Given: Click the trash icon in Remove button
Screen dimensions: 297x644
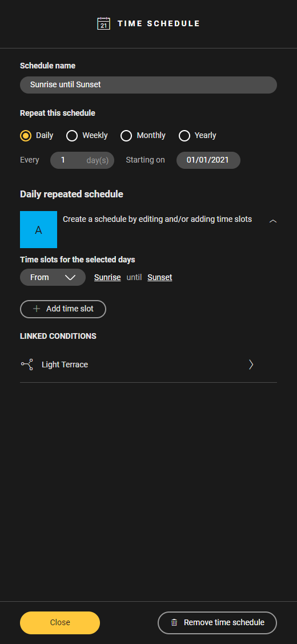Looking at the screenshot, I should (x=174, y=622).
